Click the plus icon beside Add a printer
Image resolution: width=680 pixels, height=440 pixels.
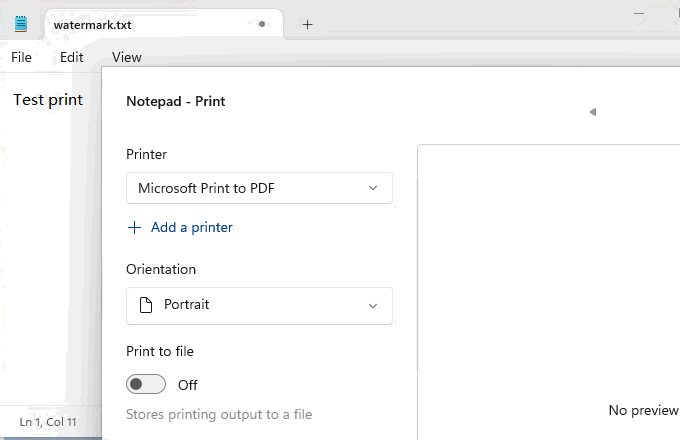(134, 228)
